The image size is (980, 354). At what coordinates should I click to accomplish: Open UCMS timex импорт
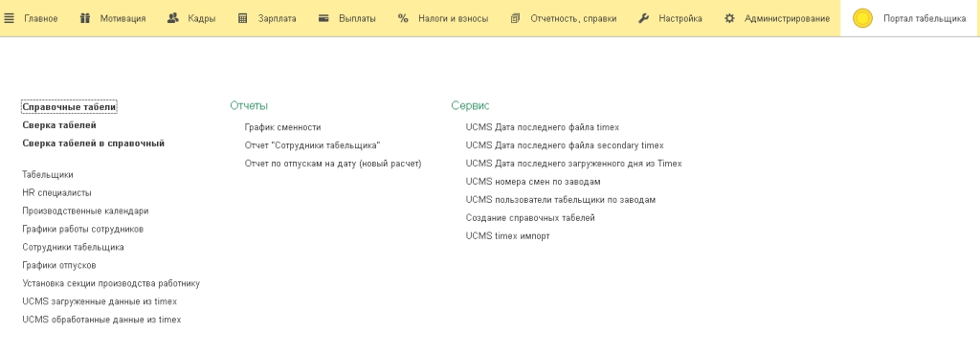(x=508, y=236)
